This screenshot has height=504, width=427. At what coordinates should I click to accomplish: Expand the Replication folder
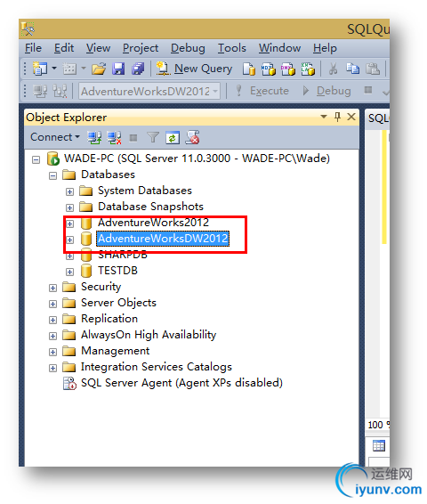[52, 321]
